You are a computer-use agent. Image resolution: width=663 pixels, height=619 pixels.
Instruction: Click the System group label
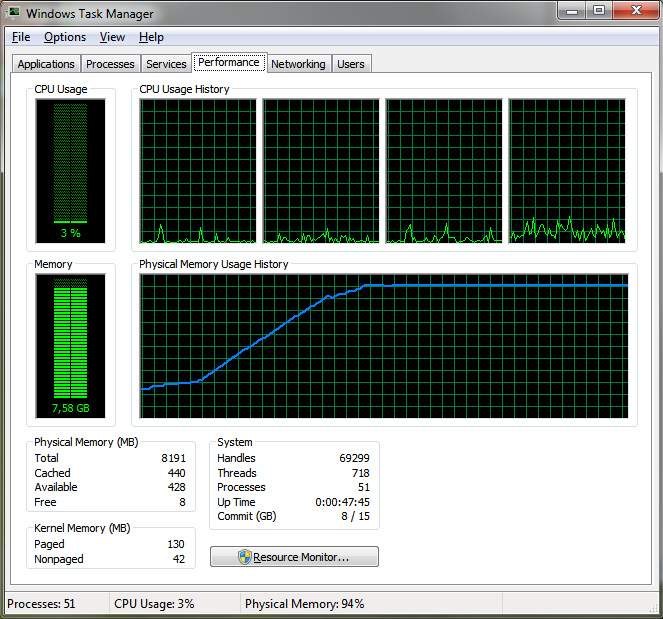point(235,442)
